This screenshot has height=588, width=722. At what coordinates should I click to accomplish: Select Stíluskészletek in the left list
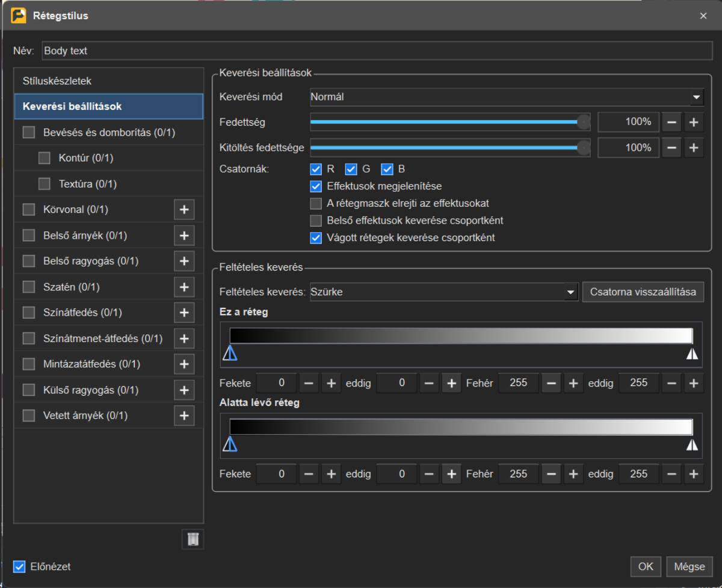[109, 81]
